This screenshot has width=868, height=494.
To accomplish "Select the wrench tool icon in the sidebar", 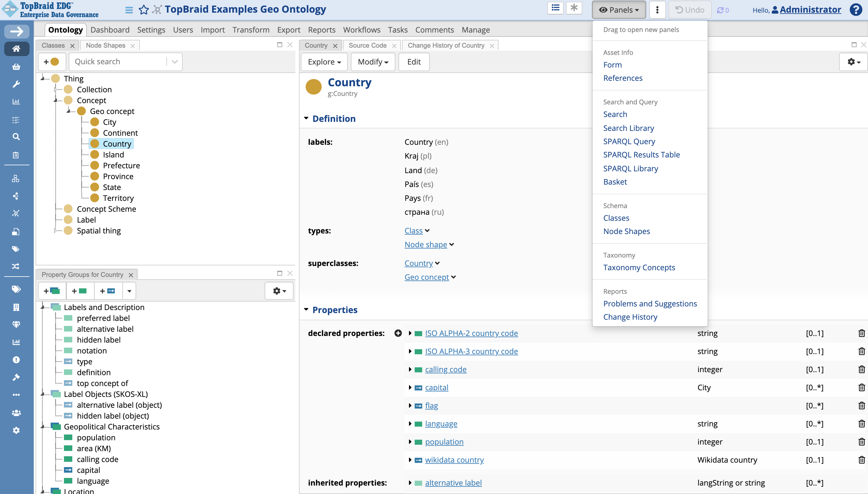I will (x=16, y=84).
